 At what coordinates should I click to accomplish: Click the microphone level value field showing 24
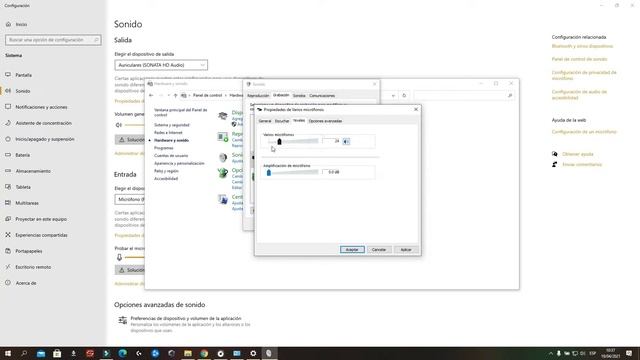331,141
